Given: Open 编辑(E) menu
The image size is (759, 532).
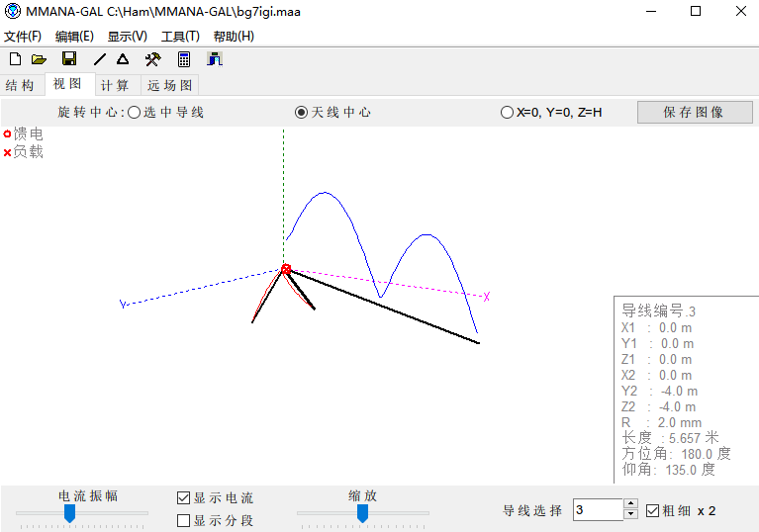Looking at the screenshot, I should 74,37.
